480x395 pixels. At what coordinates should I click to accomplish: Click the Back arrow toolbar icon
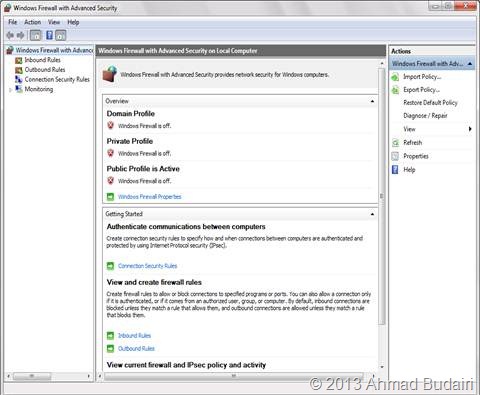[x=10, y=35]
